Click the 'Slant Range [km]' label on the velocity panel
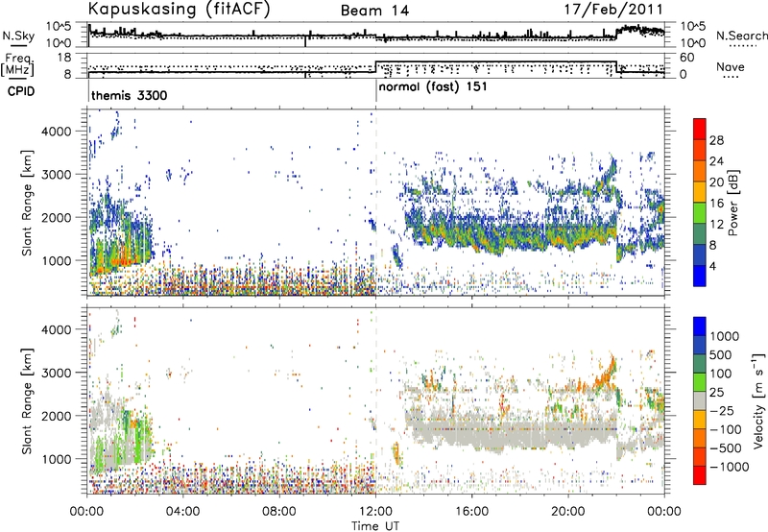Screen dimensions: 768x532 (x=27, y=400)
